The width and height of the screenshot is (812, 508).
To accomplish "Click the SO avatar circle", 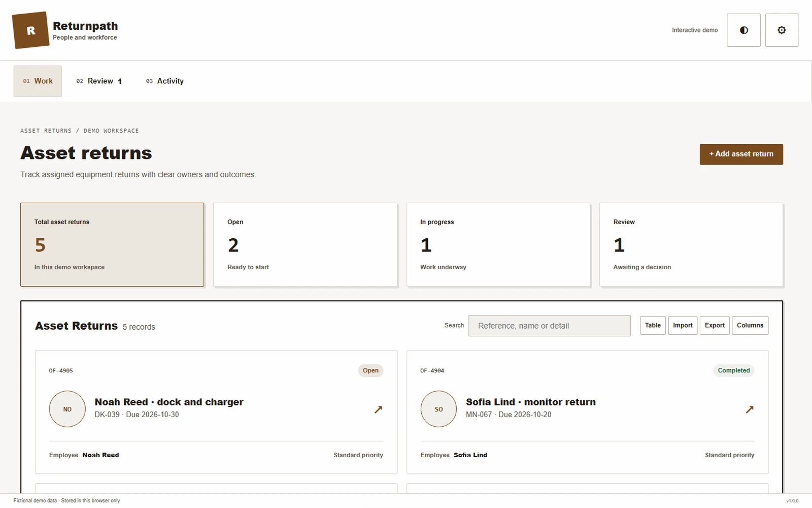I will (439, 409).
